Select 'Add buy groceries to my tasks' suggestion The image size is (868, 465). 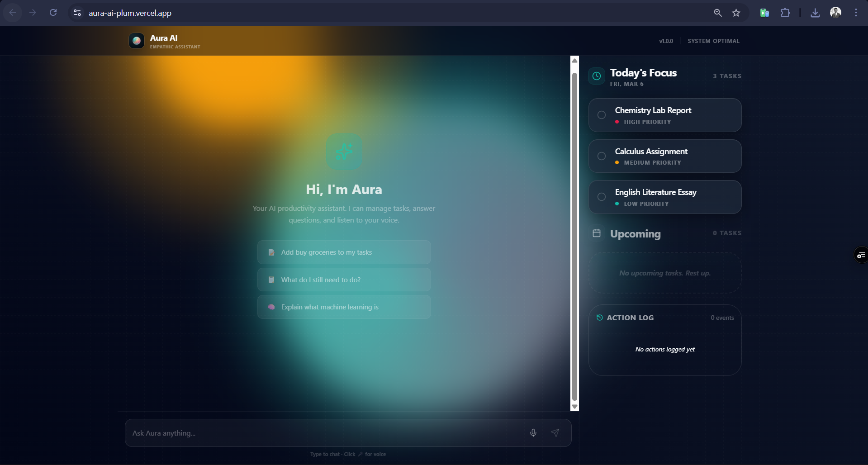pos(344,252)
